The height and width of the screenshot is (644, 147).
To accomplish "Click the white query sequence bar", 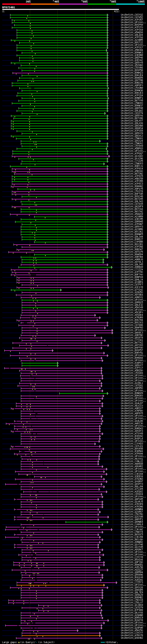I will (x=61, y=9).
